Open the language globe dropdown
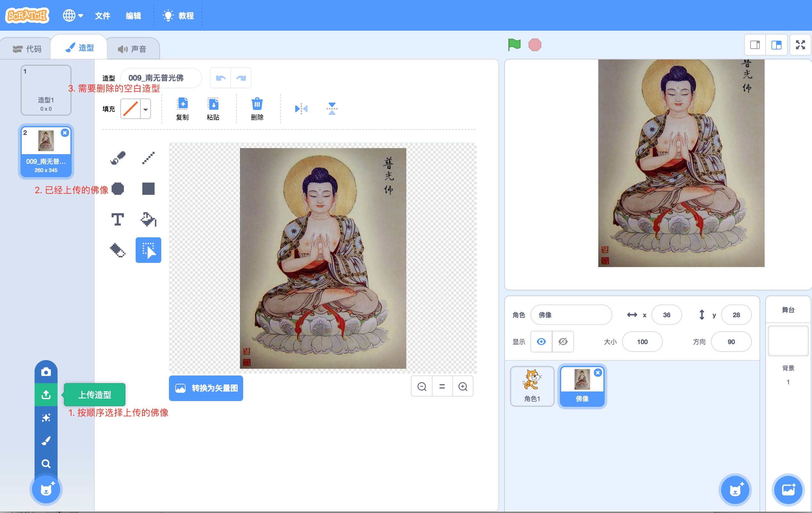 [73, 15]
